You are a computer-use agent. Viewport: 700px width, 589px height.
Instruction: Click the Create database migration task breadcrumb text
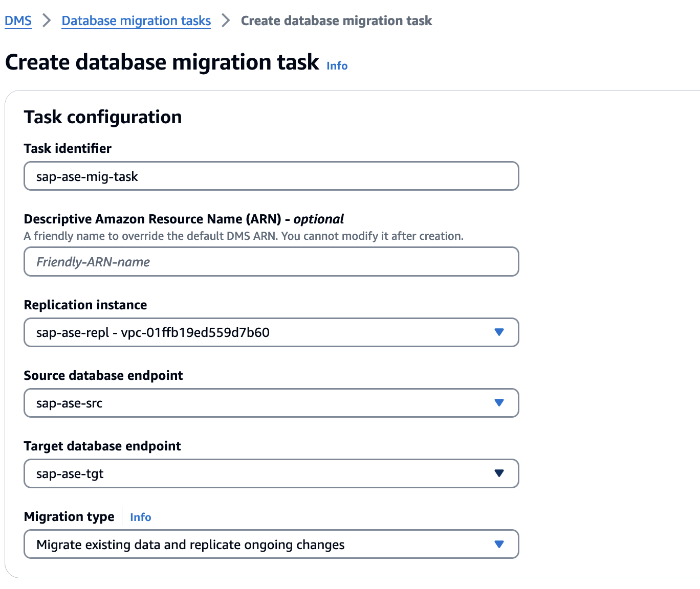(x=336, y=21)
